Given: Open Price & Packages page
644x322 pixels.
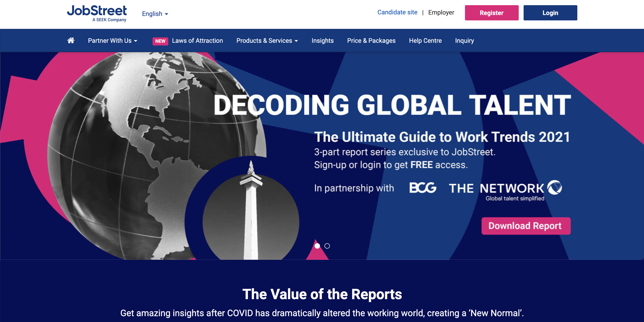Looking at the screenshot, I should [x=371, y=40].
